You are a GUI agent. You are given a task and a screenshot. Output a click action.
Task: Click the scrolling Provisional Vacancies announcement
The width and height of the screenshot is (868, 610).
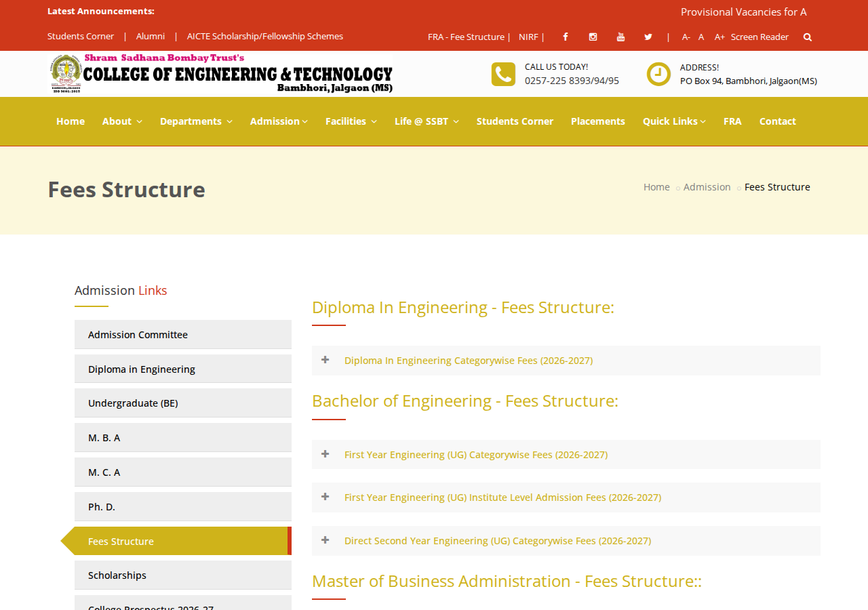point(744,12)
